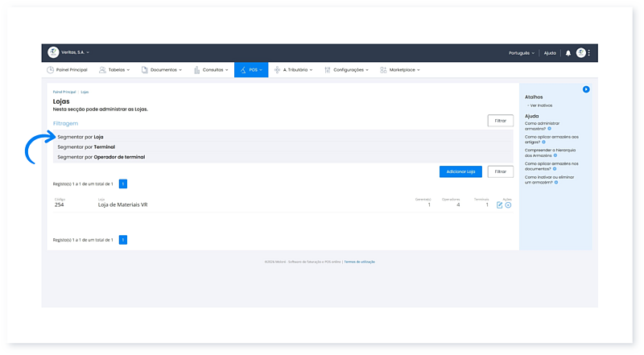The height and width of the screenshot is (355, 644).
Task: Expand the Português language dropdown
Action: point(521,53)
